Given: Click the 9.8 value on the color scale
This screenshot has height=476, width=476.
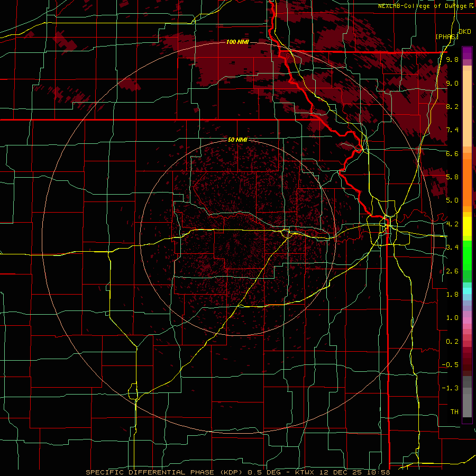Looking at the screenshot, I should click(x=452, y=60).
